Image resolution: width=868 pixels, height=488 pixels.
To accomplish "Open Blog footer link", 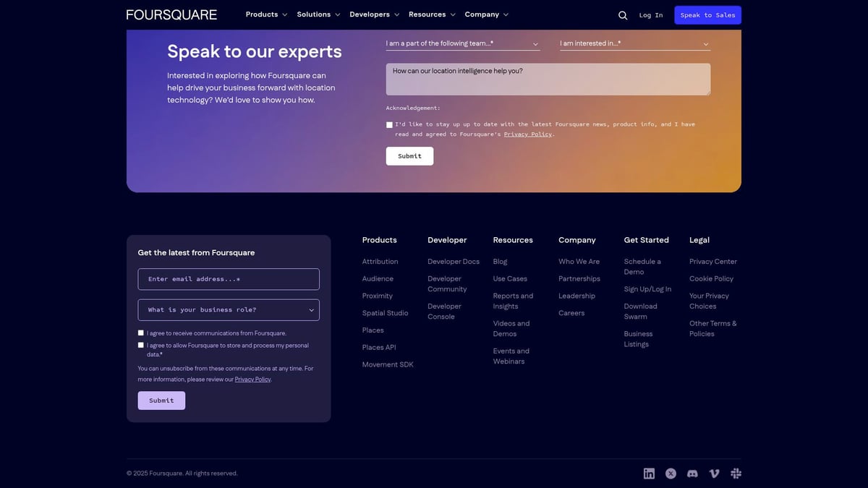I will [x=500, y=262].
